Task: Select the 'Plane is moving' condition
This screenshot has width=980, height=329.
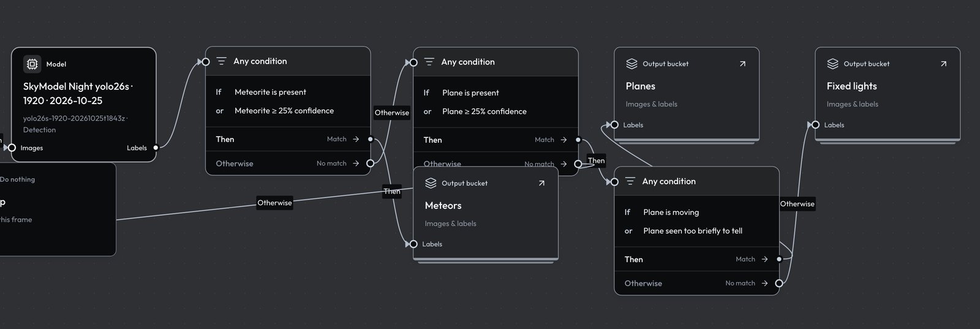Action: pos(671,212)
